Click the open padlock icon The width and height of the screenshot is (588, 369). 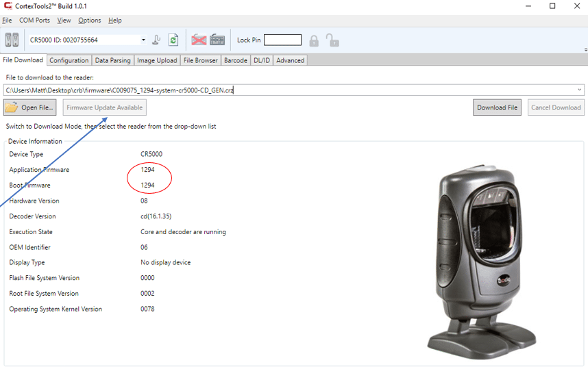pyautogui.click(x=332, y=40)
